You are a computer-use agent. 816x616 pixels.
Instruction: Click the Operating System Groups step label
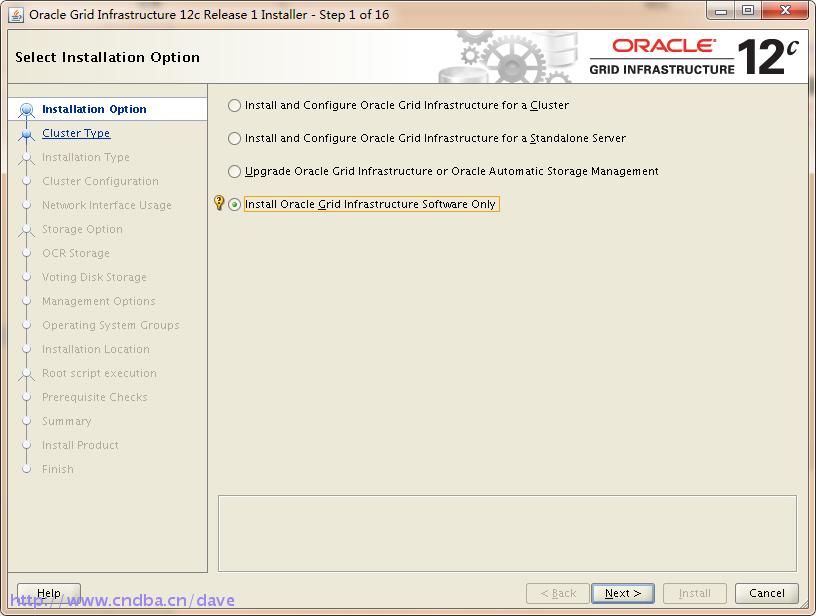(111, 325)
